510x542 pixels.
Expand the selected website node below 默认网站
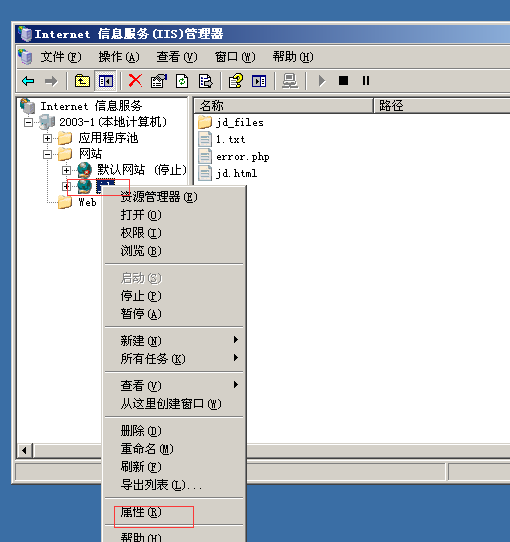pos(66,186)
